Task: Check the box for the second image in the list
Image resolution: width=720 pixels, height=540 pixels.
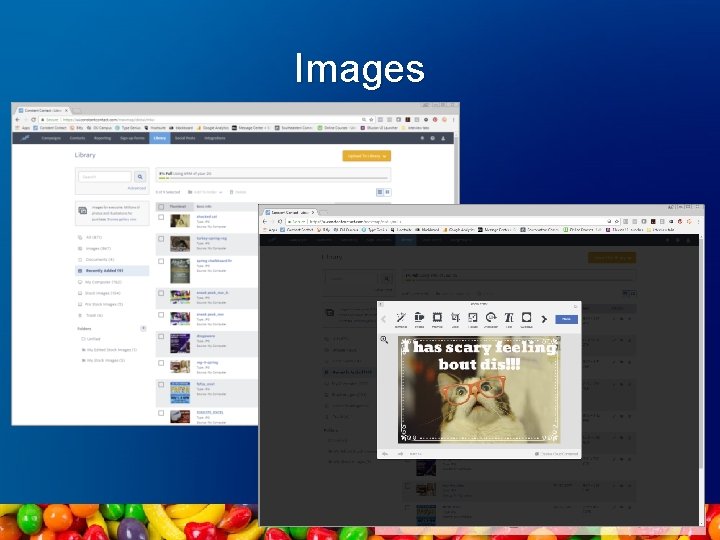Action: [x=161, y=239]
